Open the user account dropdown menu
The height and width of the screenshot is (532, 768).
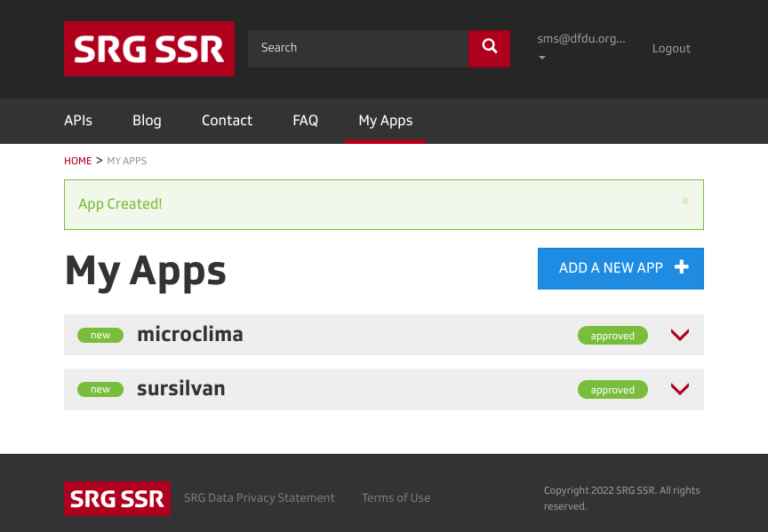[x=581, y=47]
